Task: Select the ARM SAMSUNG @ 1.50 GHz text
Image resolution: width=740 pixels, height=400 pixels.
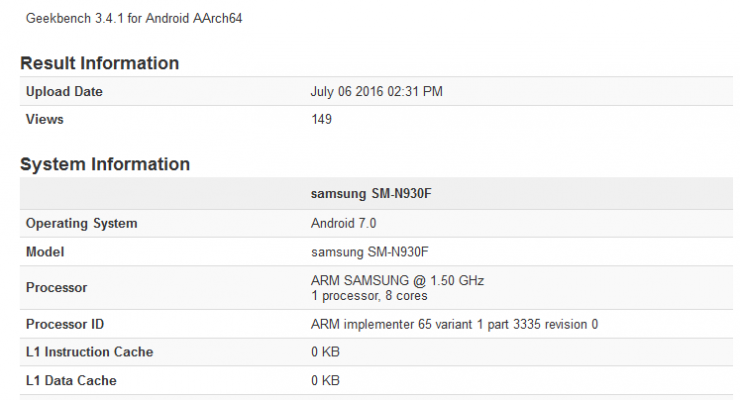Action: tap(397, 280)
